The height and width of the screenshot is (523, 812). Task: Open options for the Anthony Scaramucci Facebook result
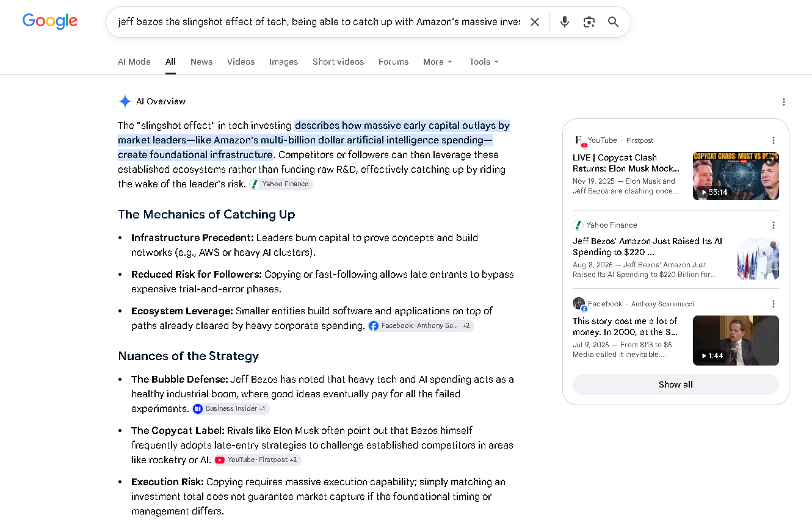tap(774, 304)
